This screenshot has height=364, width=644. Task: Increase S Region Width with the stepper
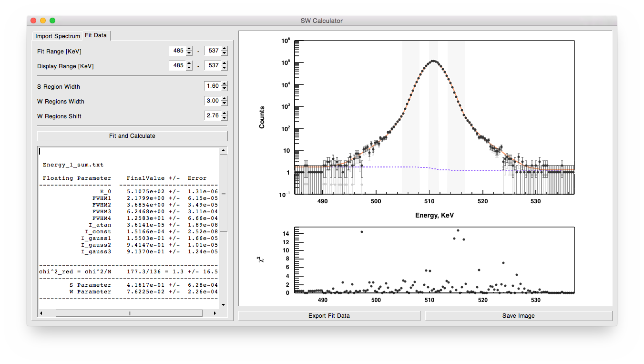[x=225, y=84]
